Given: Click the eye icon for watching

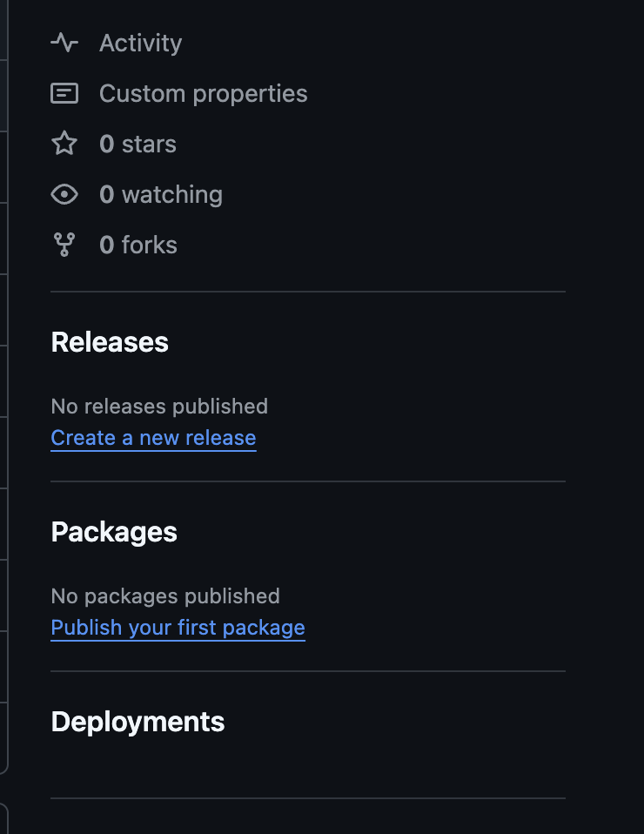Looking at the screenshot, I should click(x=64, y=194).
